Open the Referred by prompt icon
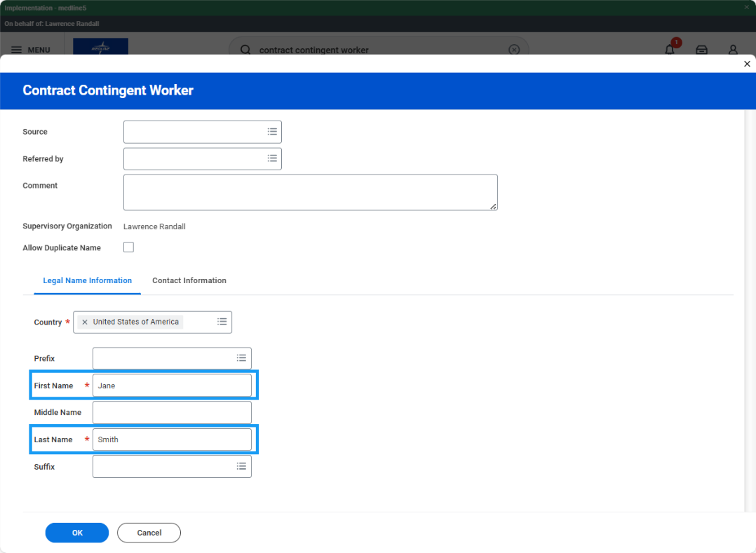 (x=272, y=158)
